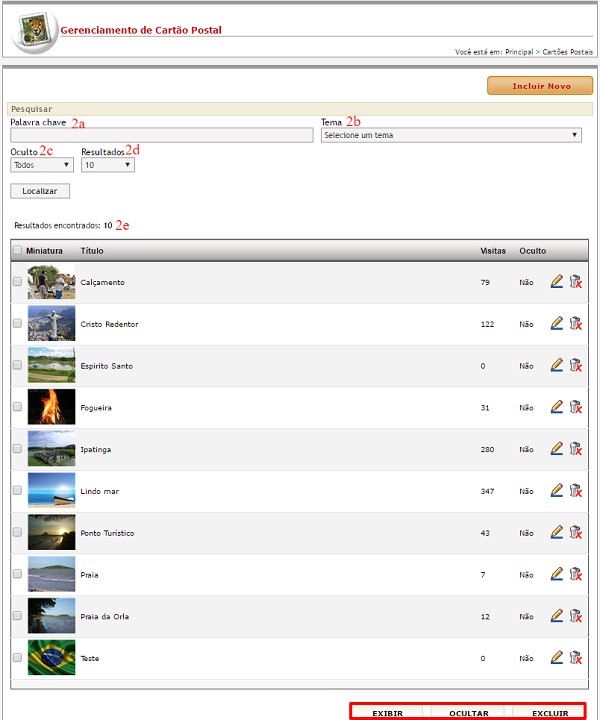Delete Teste using trash icon
Screen dimensions: 600x720
click(x=576, y=658)
